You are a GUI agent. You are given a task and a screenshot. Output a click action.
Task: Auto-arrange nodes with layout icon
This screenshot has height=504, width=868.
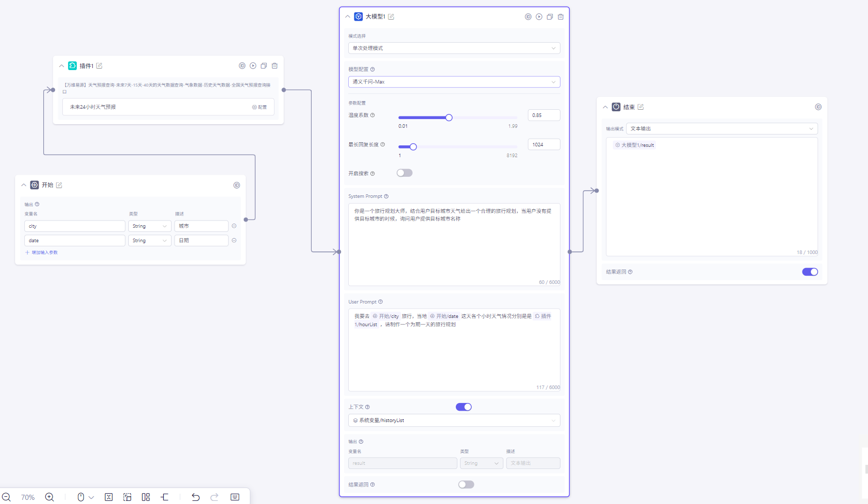[x=146, y=497]
